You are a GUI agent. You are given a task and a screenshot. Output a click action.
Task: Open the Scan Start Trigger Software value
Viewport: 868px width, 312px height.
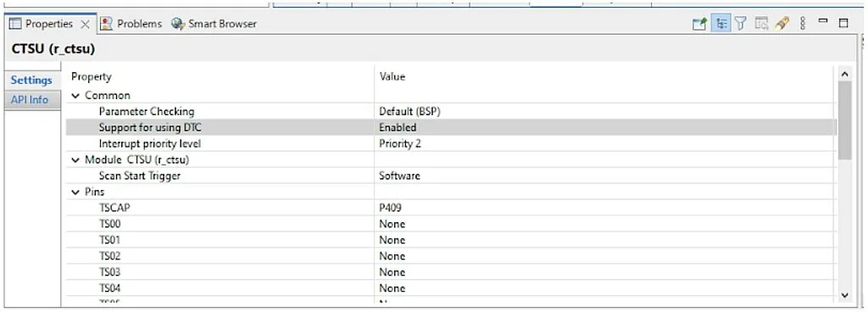(x=400, y=175)
